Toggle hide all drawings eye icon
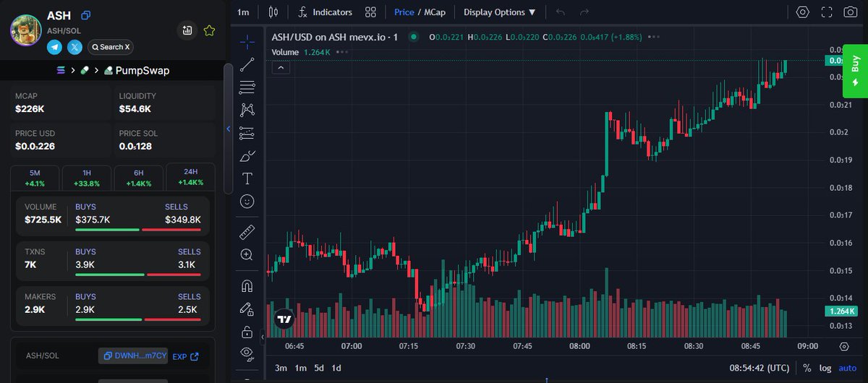Image resolution: width=868 pixels, height=383 pixels. 247,353
